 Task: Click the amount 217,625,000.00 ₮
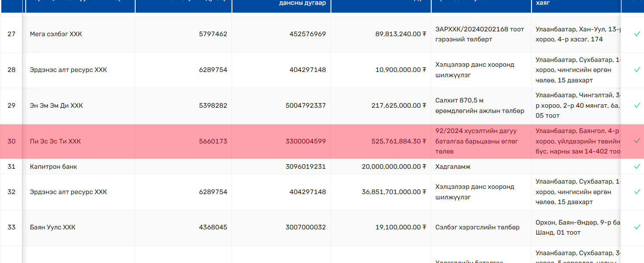399,106
